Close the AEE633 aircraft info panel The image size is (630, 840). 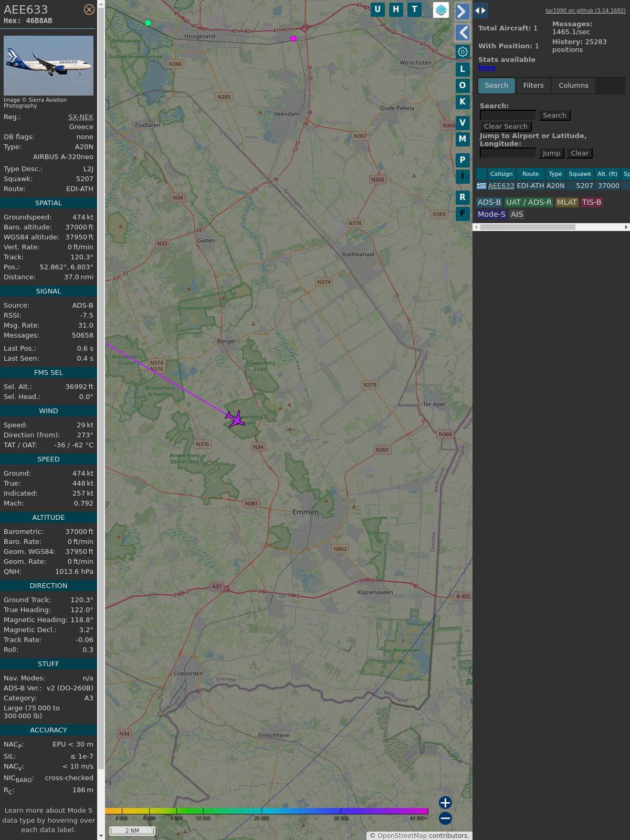point(89,9)
